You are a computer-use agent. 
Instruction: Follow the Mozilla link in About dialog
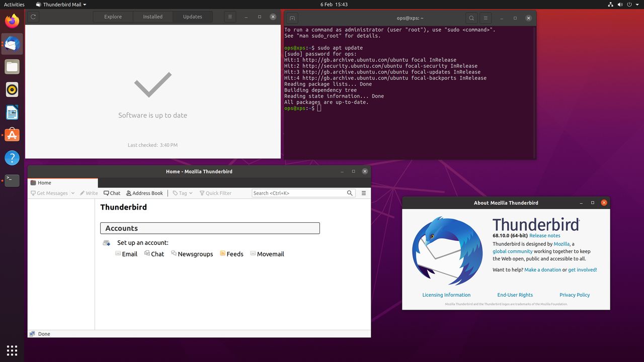pos(561,244)
